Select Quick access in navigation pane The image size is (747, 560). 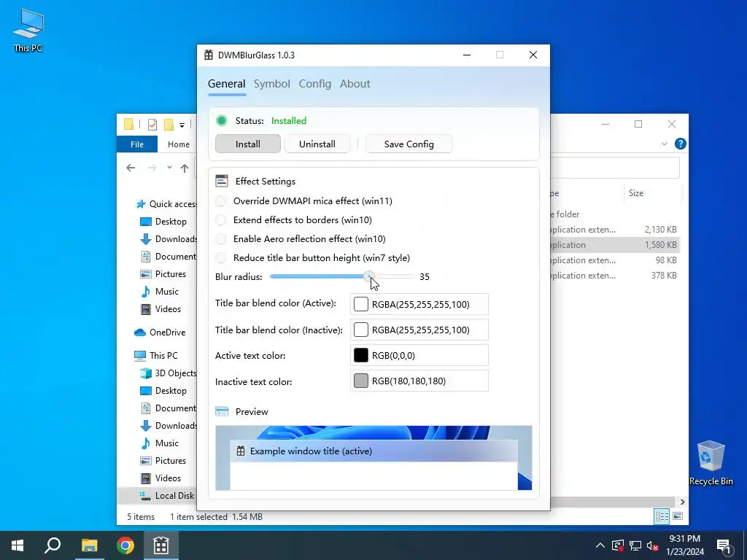pos(167,204)
